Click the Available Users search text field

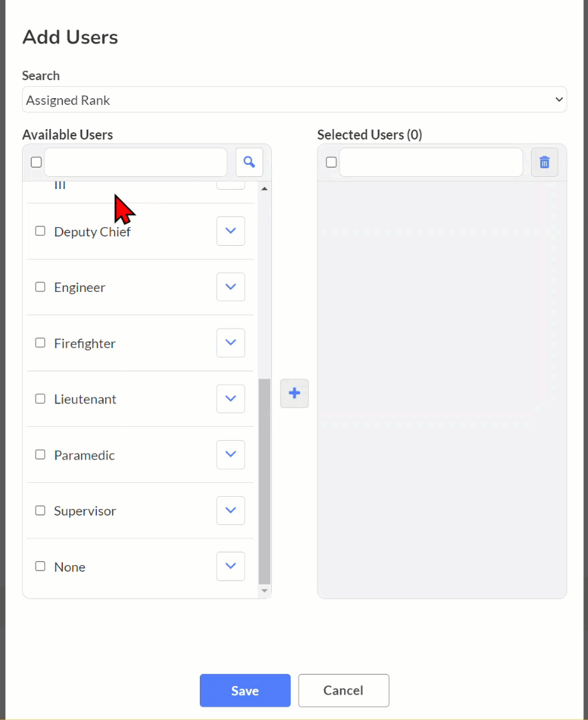click(x=136, y=162)
